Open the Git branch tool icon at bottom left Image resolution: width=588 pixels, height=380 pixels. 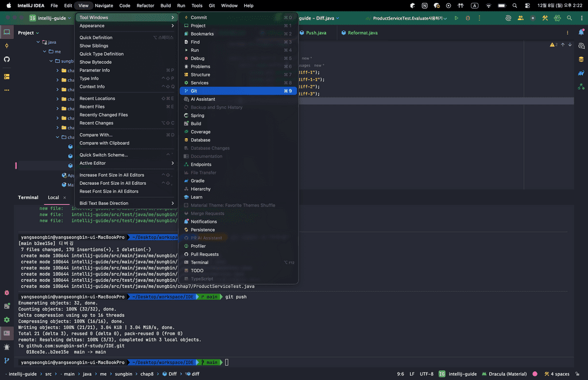[7, 361]
